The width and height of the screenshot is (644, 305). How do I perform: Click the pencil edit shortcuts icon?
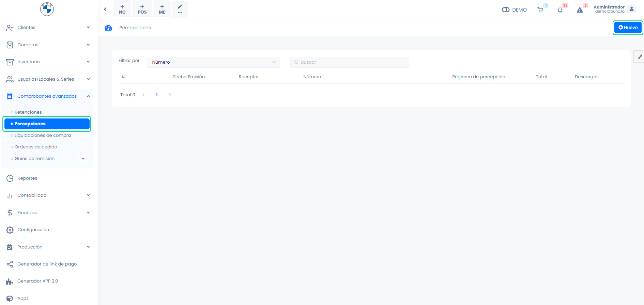tap(180, 9)
